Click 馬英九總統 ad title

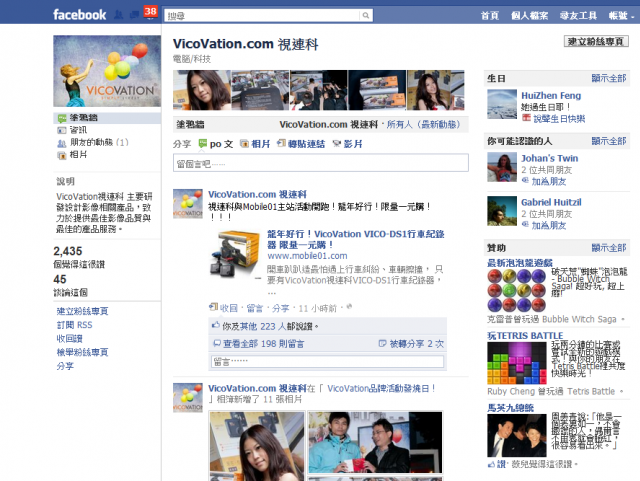pos(510,408)
